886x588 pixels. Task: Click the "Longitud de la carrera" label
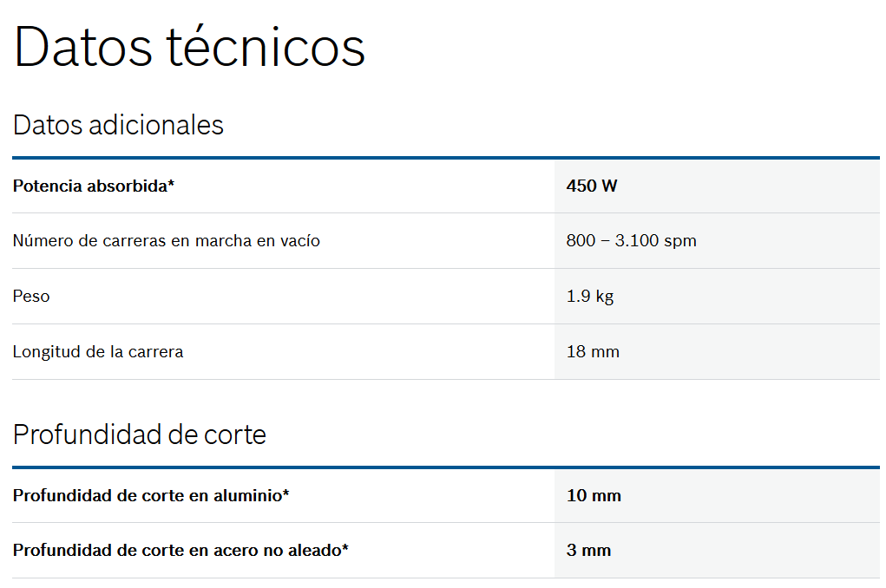(x=98, y=352)
